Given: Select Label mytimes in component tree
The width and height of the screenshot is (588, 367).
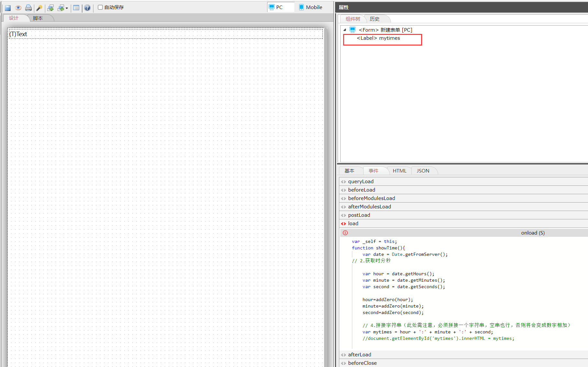Looking at the screenshot, I should 378,38.
